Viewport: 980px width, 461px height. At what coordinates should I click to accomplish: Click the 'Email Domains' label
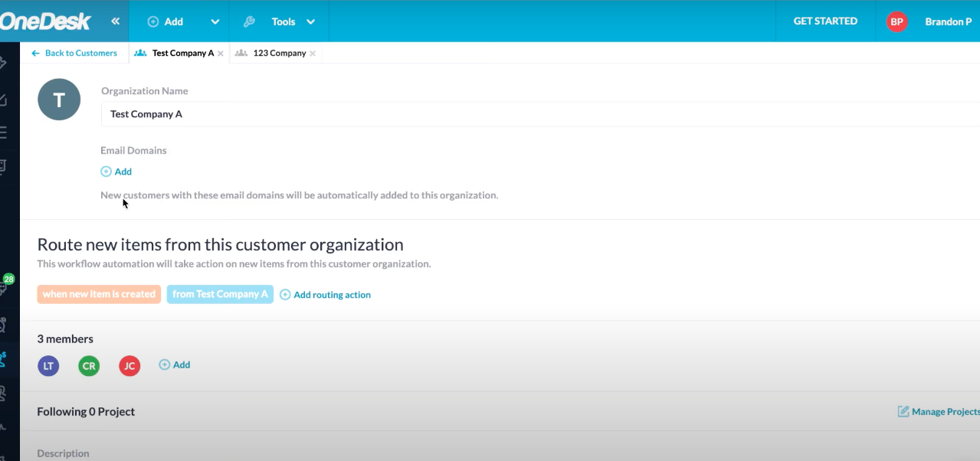tap(133, 150)
